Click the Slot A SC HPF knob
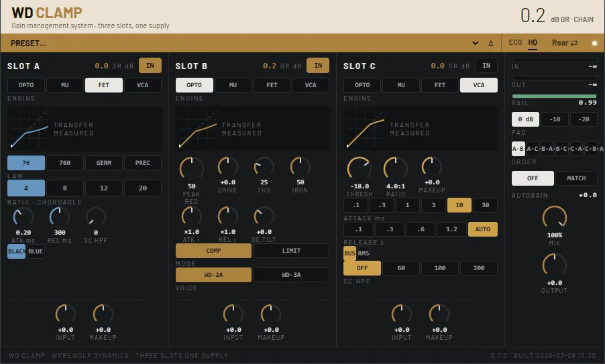 pyautogui.click(x=96, y=217)
